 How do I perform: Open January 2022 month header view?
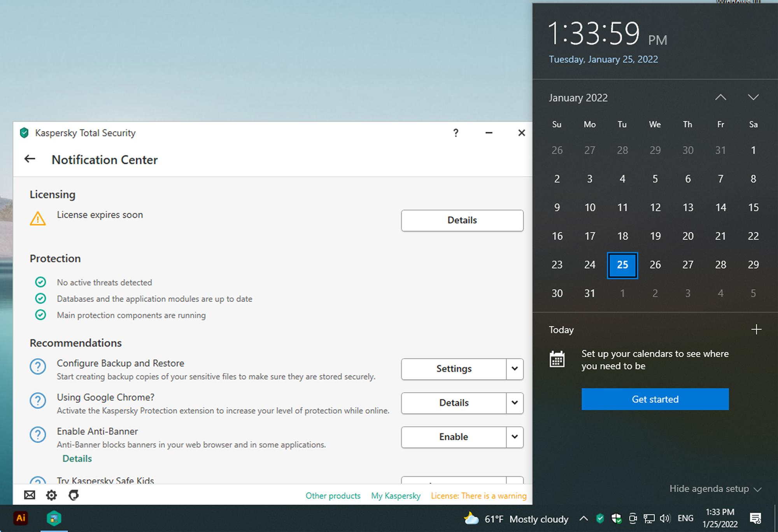tap(578, 98)
